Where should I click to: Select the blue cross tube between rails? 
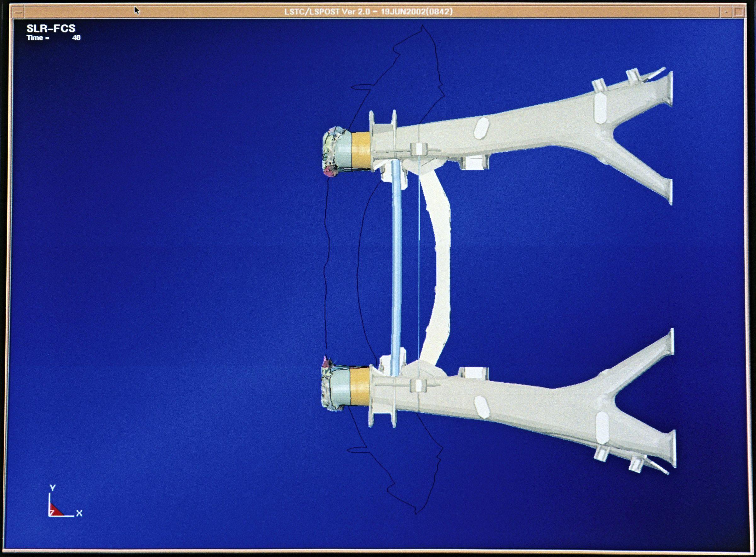coord(398,268)
